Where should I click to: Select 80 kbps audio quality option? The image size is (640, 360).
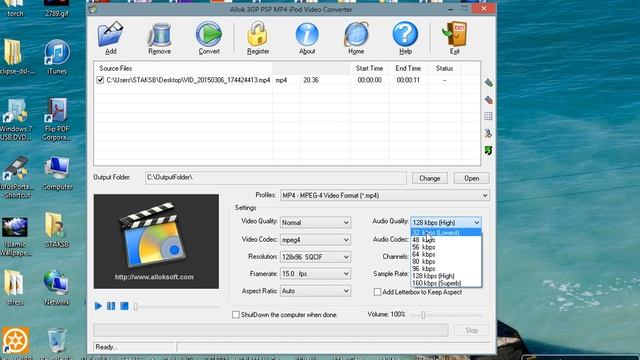tap(446, 262)
